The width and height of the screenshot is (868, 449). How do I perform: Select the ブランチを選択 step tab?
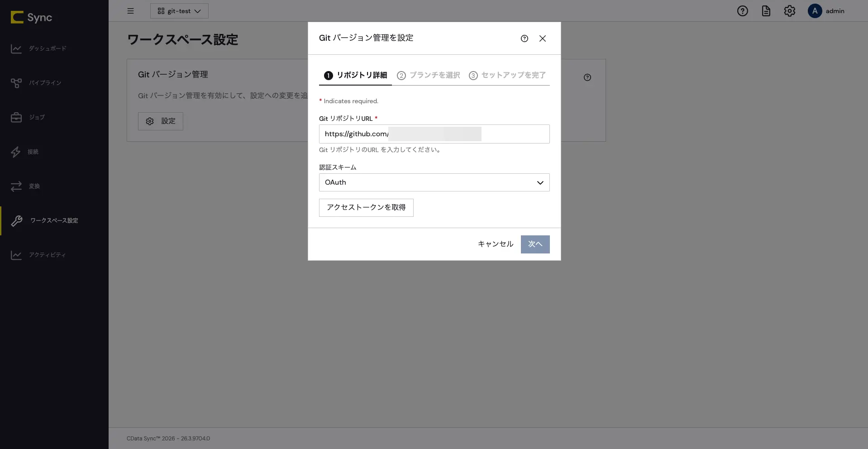pyautogui.click(x=429, y=75)
